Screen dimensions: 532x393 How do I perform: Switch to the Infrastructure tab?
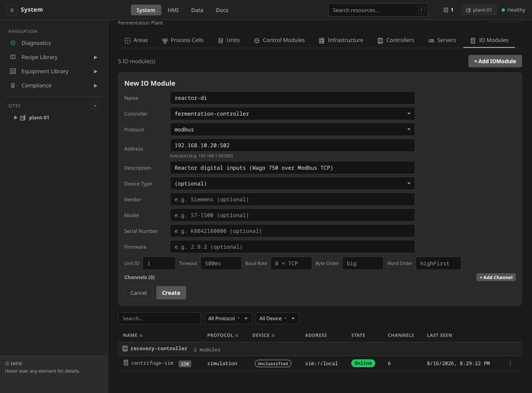point(341,40)
